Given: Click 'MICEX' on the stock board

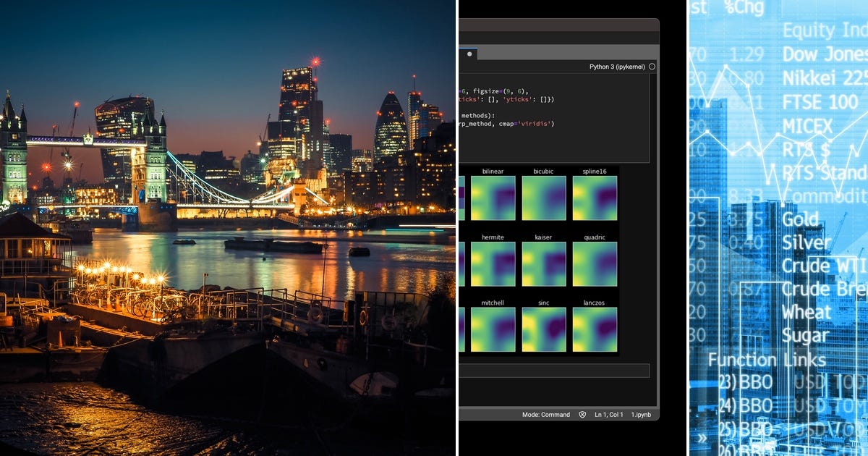Looking at the screenshot, I should (807, 127).
